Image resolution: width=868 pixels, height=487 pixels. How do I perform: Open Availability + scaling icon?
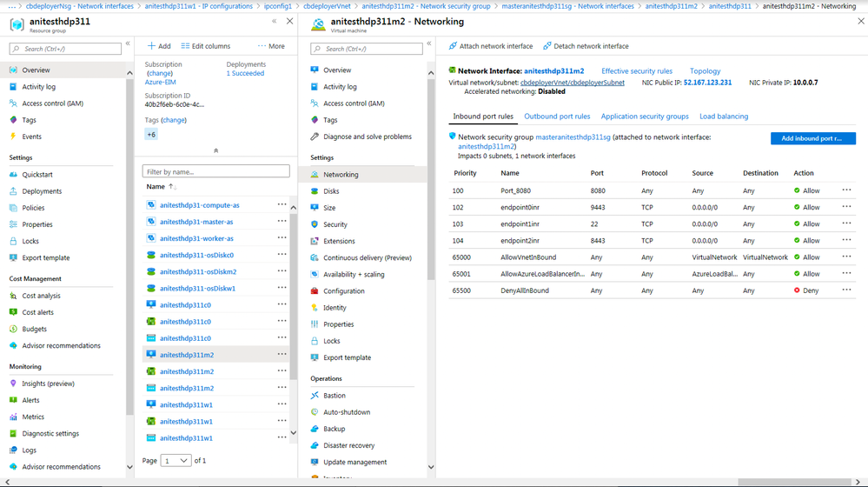[315, 274]
